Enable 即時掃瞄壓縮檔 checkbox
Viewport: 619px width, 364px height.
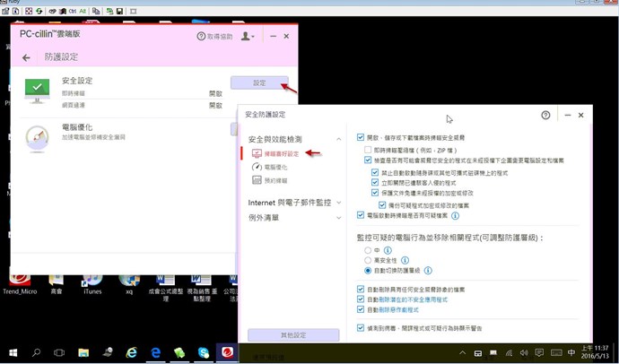(369, 149)
